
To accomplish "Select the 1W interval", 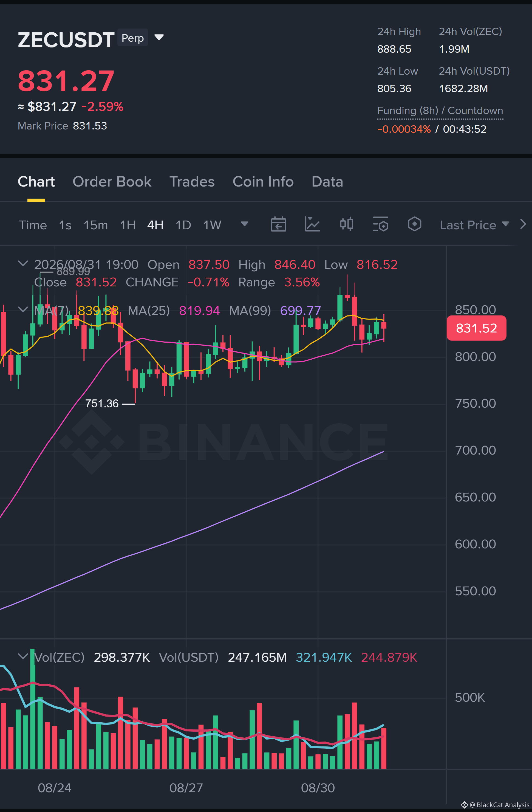I will click(x=212, y=225).
